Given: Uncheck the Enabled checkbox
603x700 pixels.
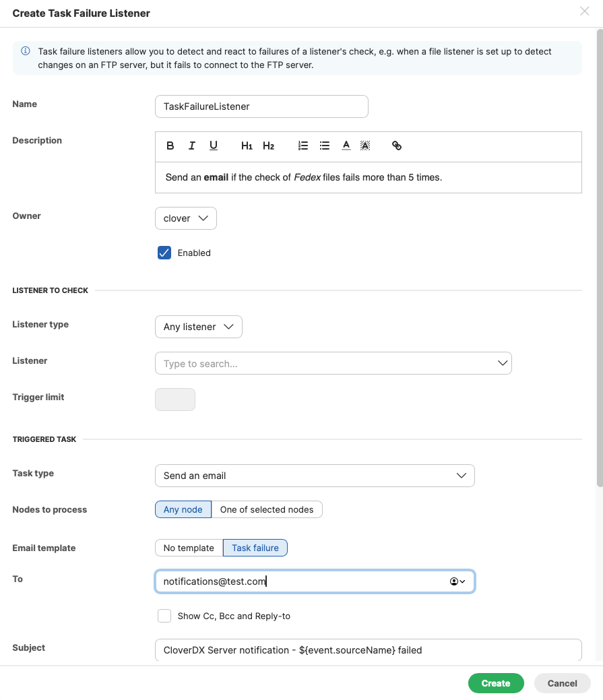Looking at the screenshot, I should coord(164,253).
